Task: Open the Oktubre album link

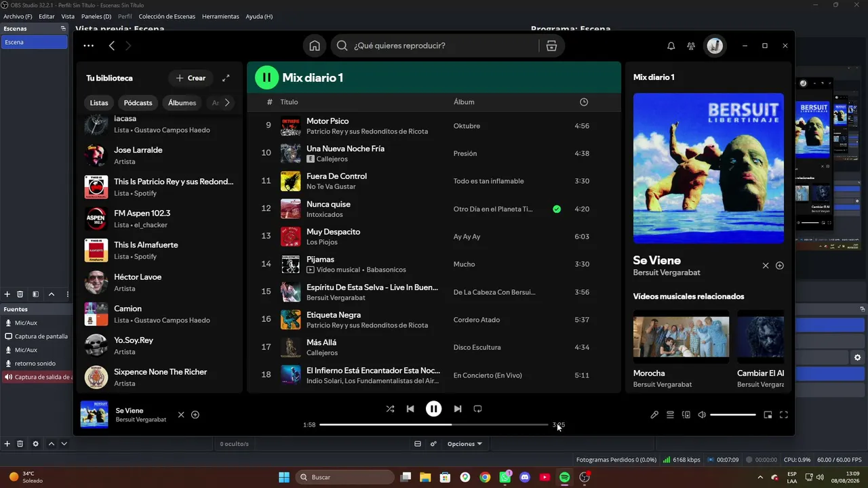Action: click(467, 126)
